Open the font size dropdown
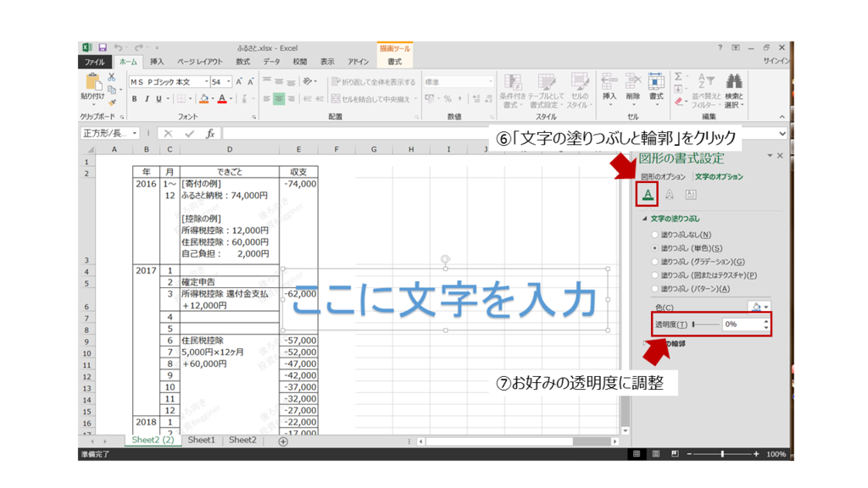Image resolution: width=868 pixels, height=488 pixels. pos(228,82)
